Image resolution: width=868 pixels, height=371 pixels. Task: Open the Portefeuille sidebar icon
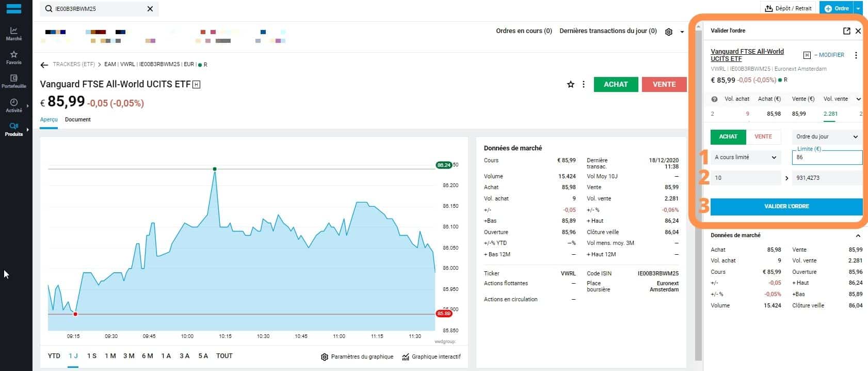tap(14, 81)
